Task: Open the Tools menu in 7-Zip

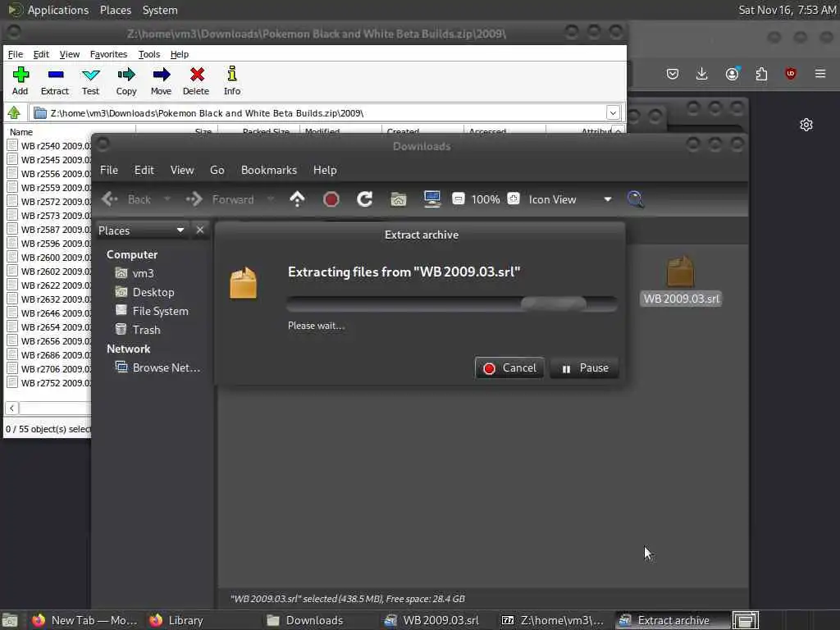Action: click(x=149, y=54)
